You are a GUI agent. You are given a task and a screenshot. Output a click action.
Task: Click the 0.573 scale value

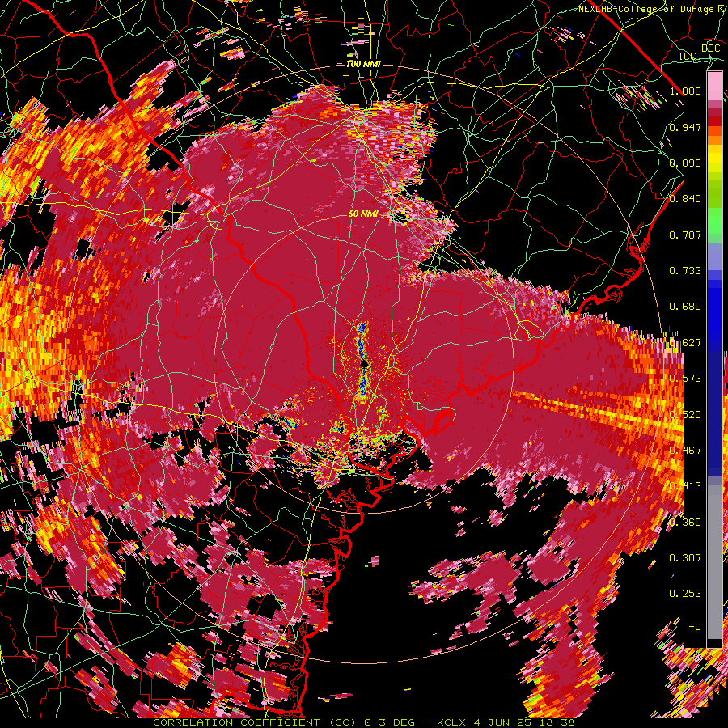(685, 379)
